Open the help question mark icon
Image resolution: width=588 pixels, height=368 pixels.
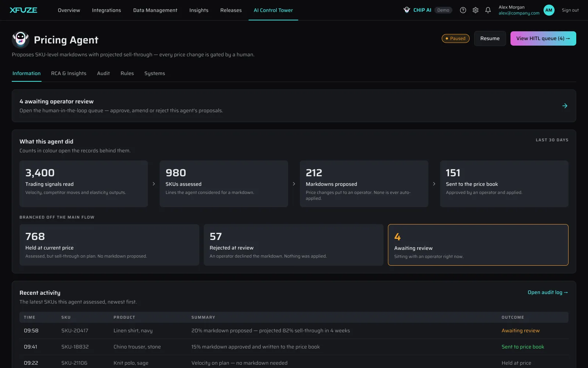point(463,10)
